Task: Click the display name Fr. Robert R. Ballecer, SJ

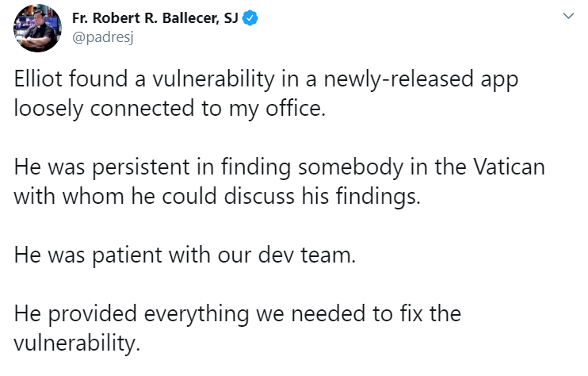Action: pyautogui.click(x=155, y=18)
